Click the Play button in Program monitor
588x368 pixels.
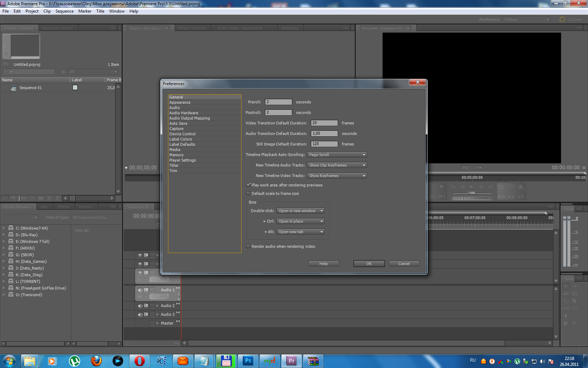pyautogui.click(x=471, y=187)
